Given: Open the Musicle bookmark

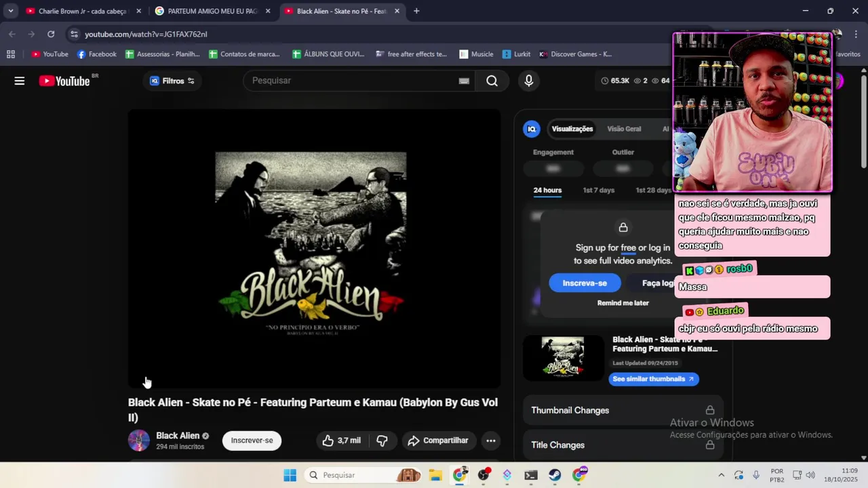Looking at the screenshot, I should pos(477,54).
